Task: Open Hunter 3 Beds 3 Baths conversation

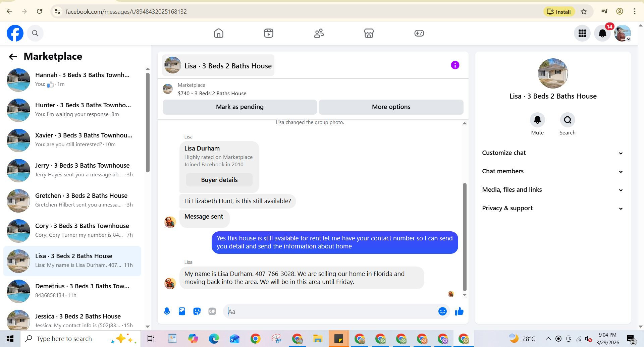Action: pos(72,110)
